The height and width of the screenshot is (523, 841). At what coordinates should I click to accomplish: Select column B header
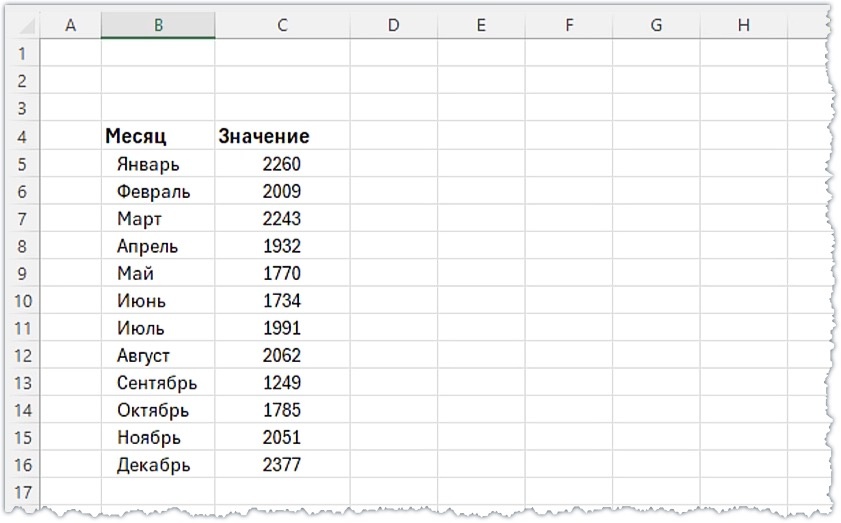(158, 25)
